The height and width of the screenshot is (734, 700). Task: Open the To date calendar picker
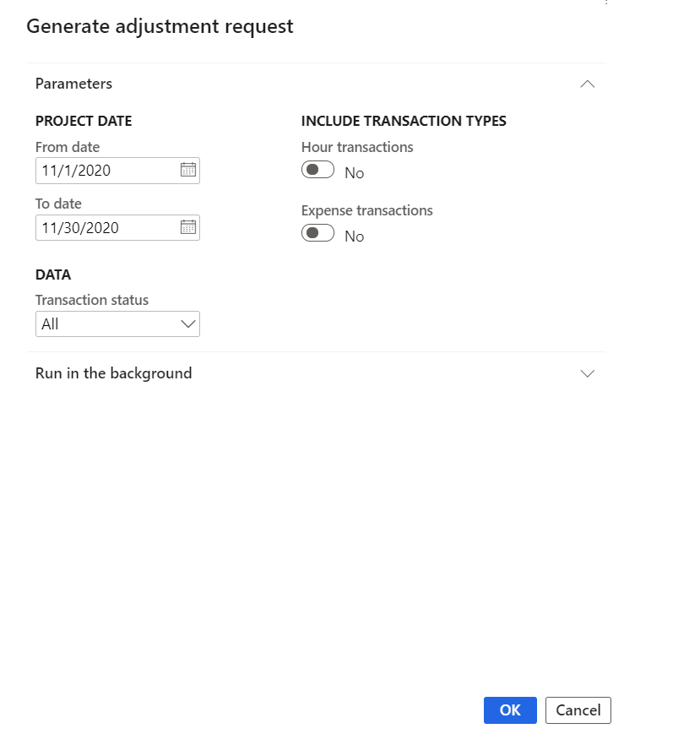click(x=187, y=227)
